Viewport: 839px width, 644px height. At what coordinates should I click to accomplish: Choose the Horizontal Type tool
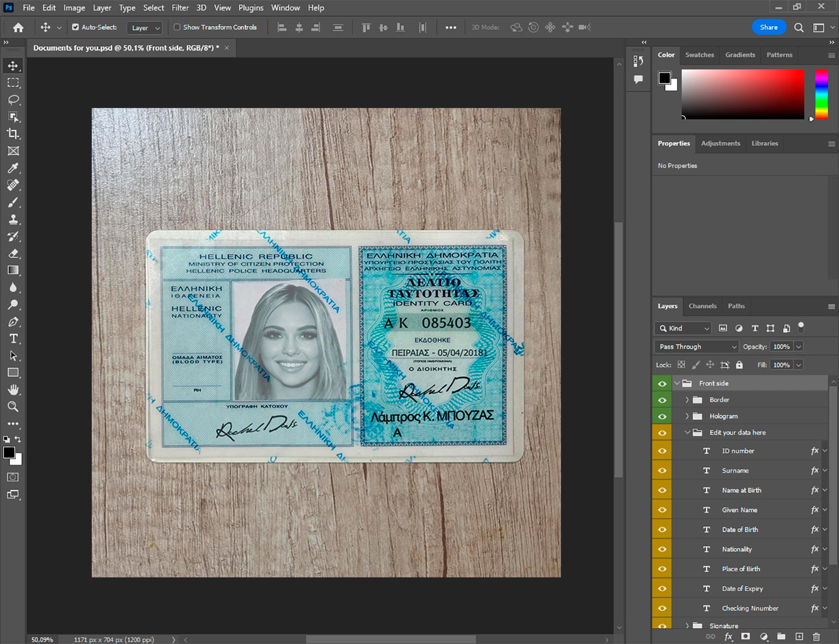click(13, 339)
